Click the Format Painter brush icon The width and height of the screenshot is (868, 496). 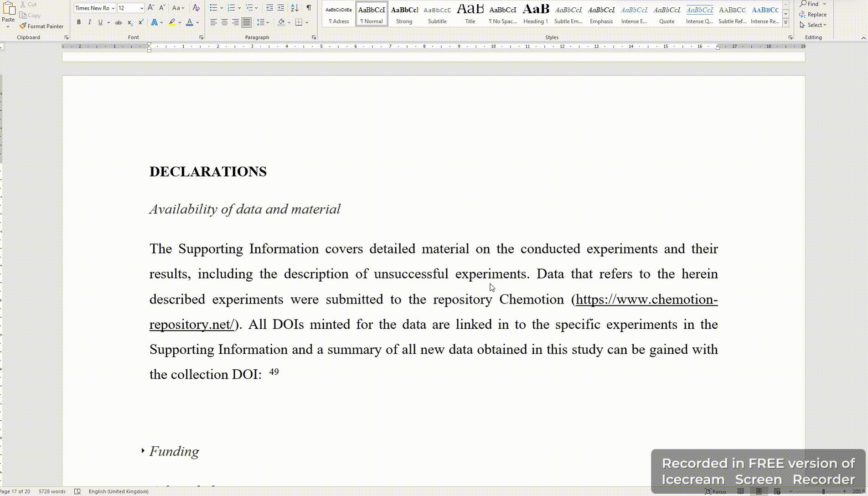(23, 26)
